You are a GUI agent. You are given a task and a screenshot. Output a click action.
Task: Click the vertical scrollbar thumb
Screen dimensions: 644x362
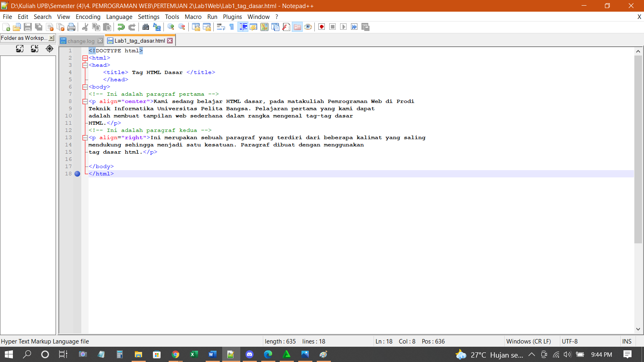638,149
